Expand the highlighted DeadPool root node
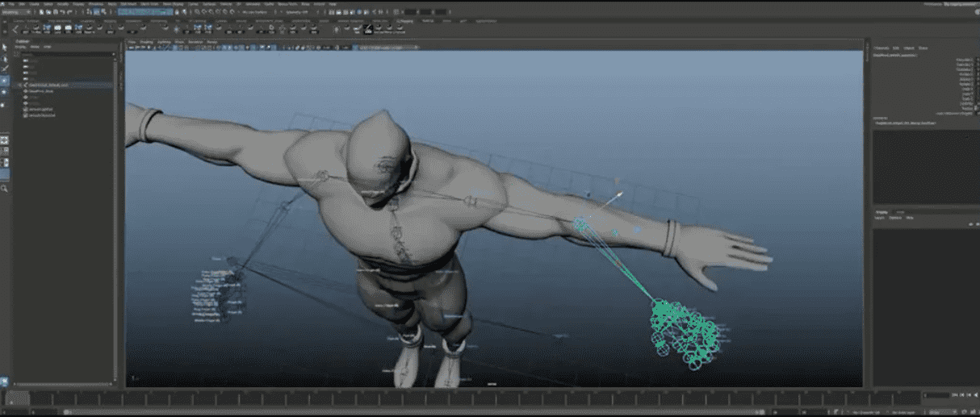This screenshot has height=417, width=980. [19, 84]
